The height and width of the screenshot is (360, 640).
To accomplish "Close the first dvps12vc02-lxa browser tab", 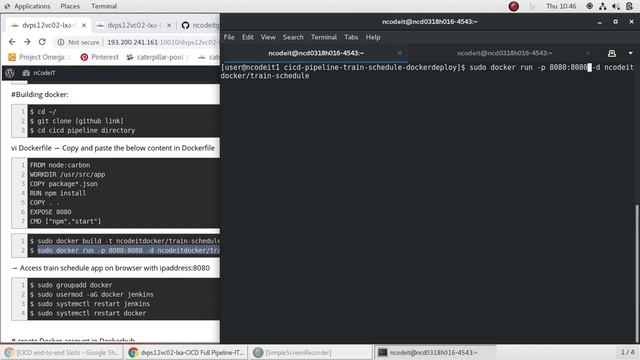I will (x=84, y=25).
